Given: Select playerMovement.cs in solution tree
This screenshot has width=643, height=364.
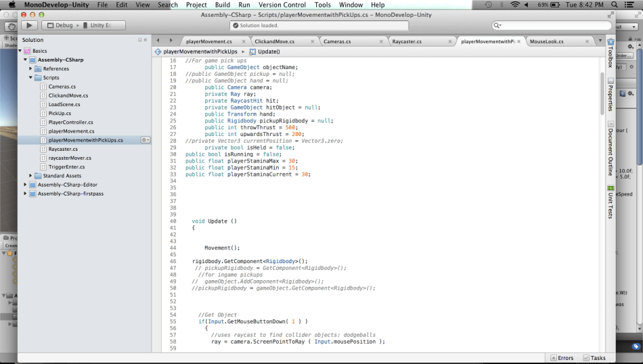Looking at the screenshot, I should [x=71, y=131].
